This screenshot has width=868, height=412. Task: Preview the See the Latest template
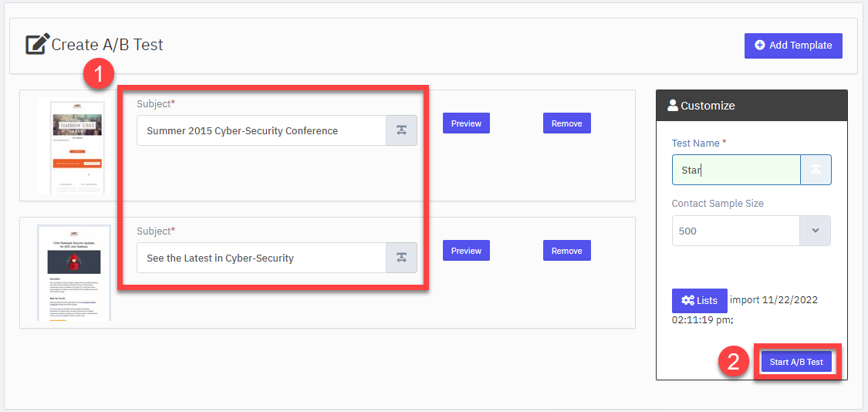[466, 250]
